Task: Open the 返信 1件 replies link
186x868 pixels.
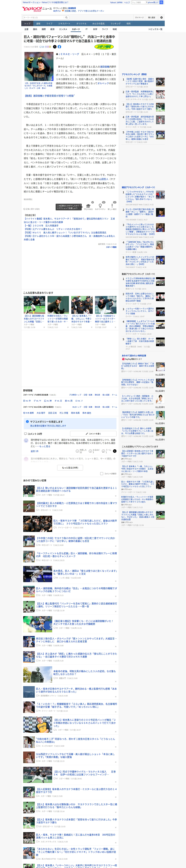Action: [x=35, y=451]
